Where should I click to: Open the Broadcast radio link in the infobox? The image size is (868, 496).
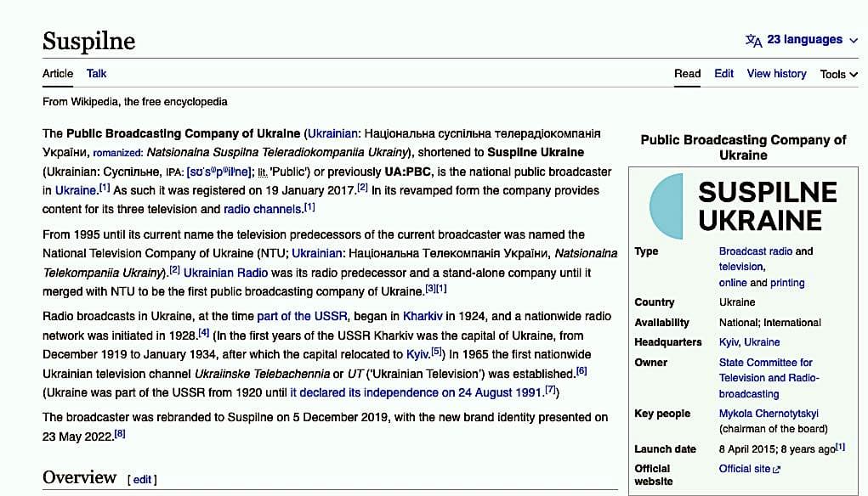[x=755, y=251]
